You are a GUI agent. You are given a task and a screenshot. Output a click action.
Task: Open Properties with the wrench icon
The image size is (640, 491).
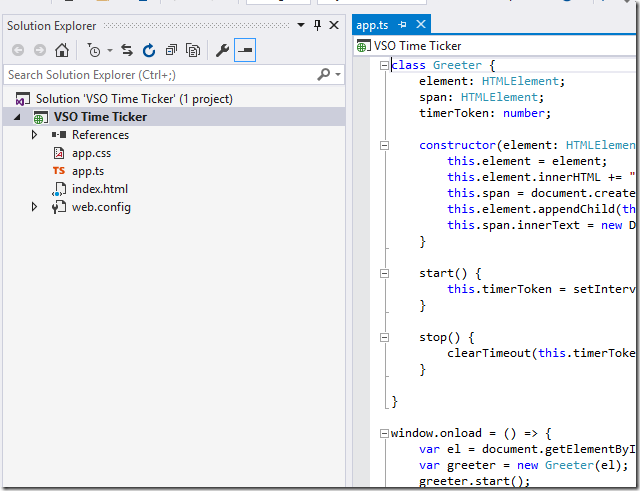[x=223, y=50]
